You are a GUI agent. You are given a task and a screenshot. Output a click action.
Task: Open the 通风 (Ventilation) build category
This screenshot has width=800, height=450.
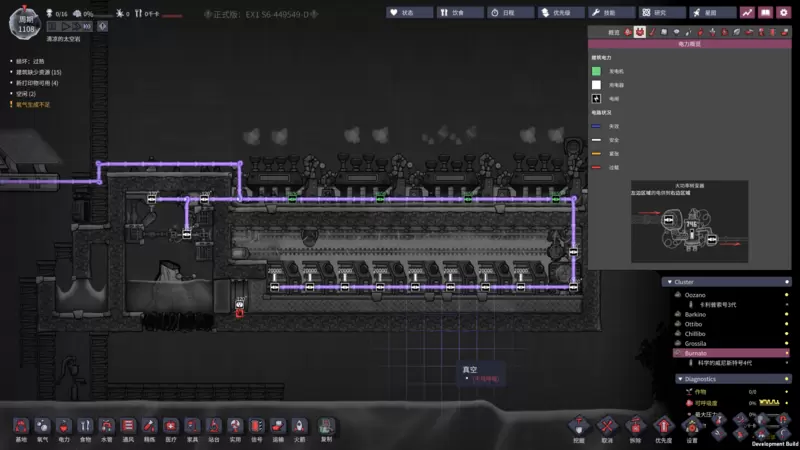pos(128,430)
